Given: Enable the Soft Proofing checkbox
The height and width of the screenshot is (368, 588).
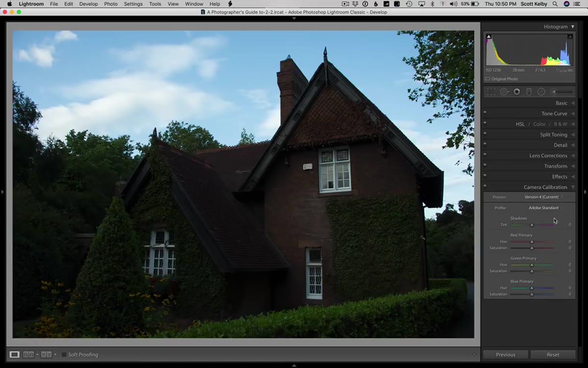Looking at the screenshot, I should click(x=64, y=355).
